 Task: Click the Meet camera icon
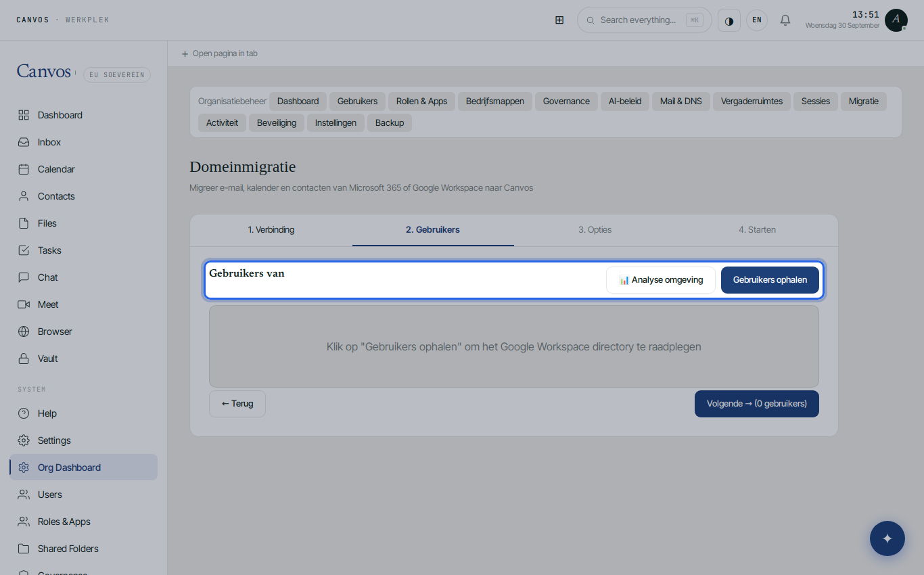(24, 304)
